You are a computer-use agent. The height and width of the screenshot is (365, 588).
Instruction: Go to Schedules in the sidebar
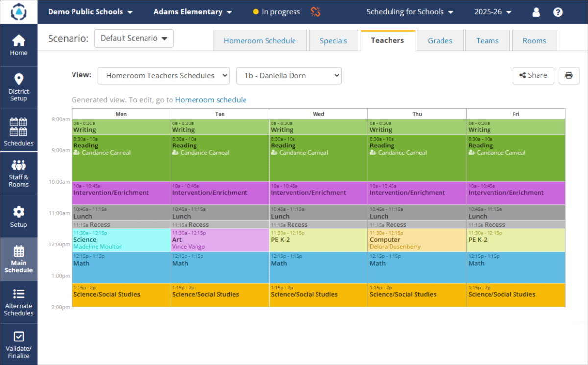19,131
